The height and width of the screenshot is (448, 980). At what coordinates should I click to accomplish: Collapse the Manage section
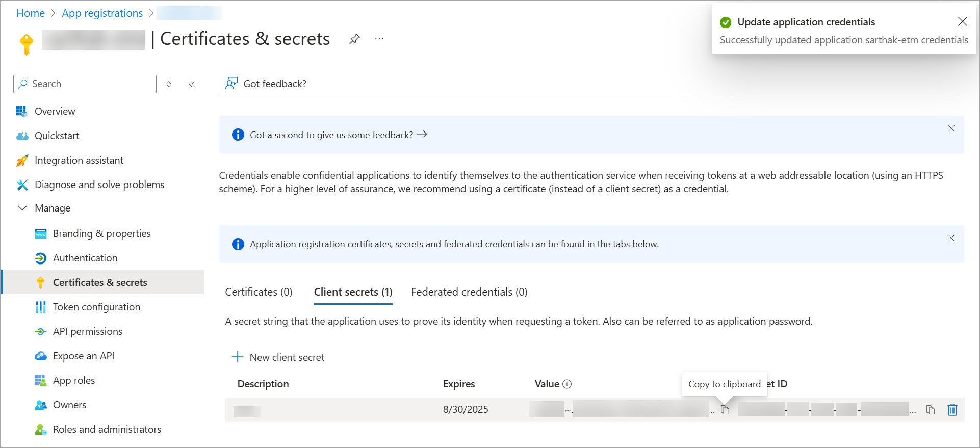22,208
